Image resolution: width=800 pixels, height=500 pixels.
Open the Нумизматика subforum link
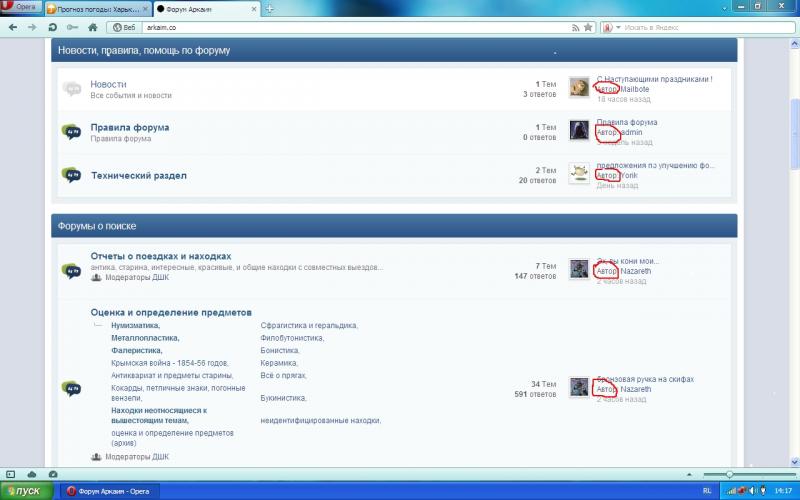coord(135,325)
